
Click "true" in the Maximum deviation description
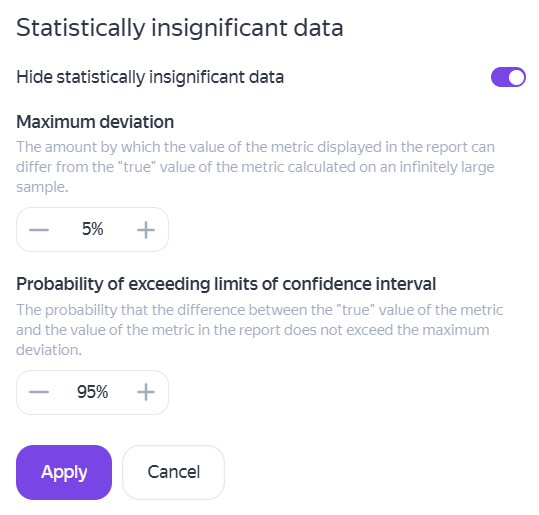click(137, 167)
